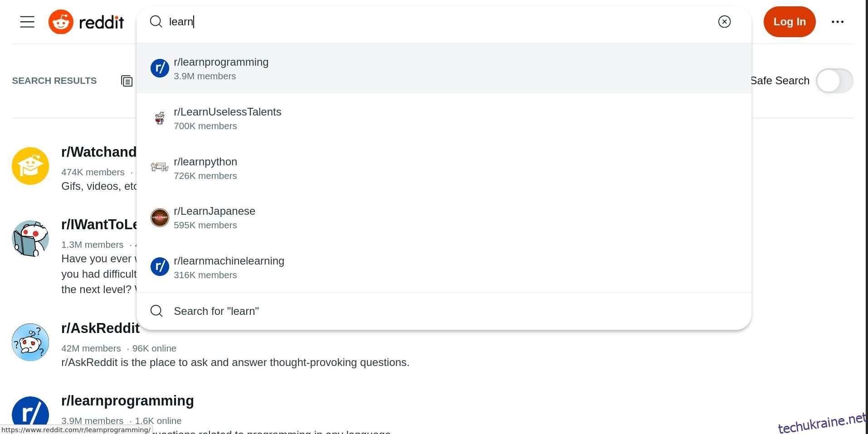The height and width of the screenshot is (434, 868).
Task: Click "726K members" text in dropdown
Action: point(205,176)
